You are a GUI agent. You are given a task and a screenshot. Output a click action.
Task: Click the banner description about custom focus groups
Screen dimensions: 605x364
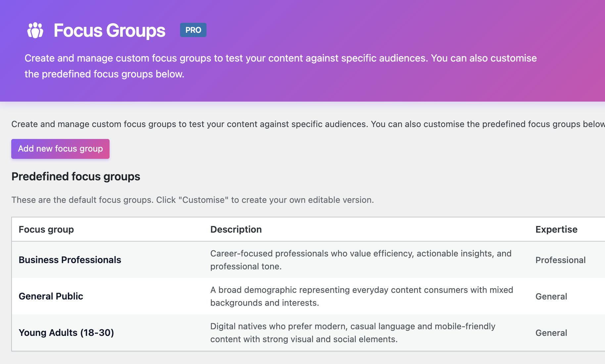(x=281, y=66)
